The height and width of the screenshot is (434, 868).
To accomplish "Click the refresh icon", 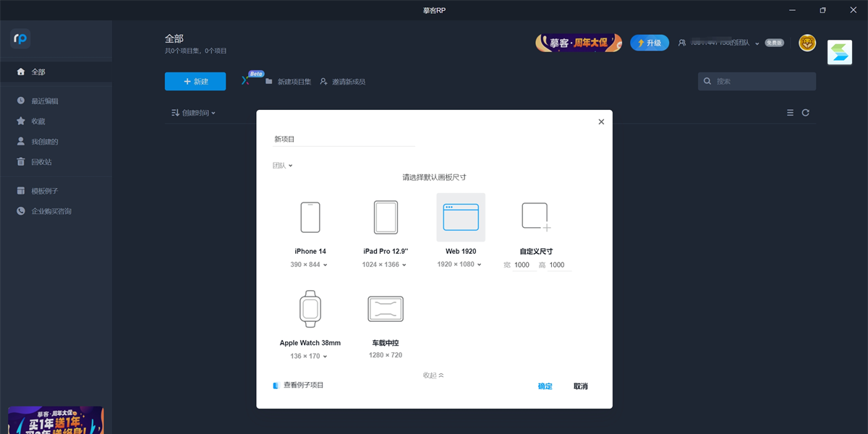I will pyautogui.click(x=806, y=113).
